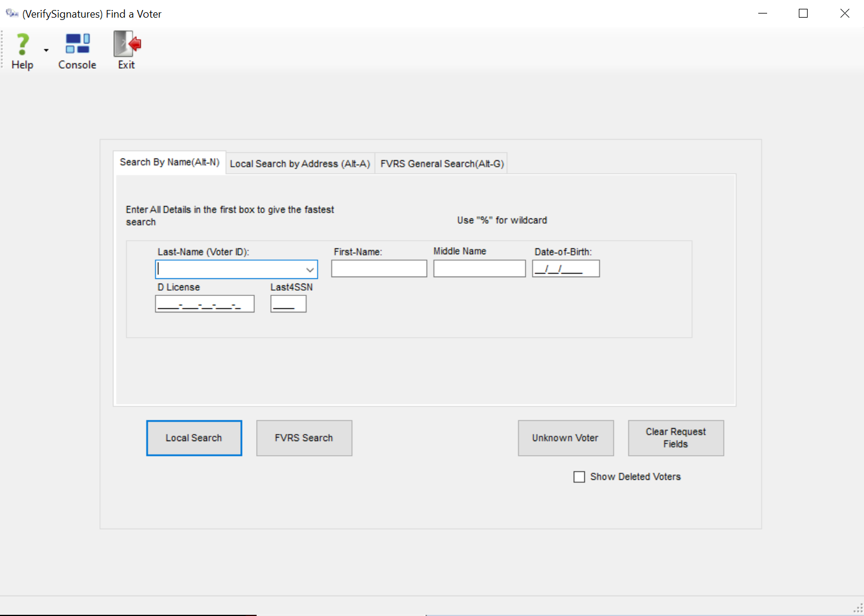This screenshot has height=616, width=864.
Task: Open the Console toolbar icon
Action: [x=77, y=45]
